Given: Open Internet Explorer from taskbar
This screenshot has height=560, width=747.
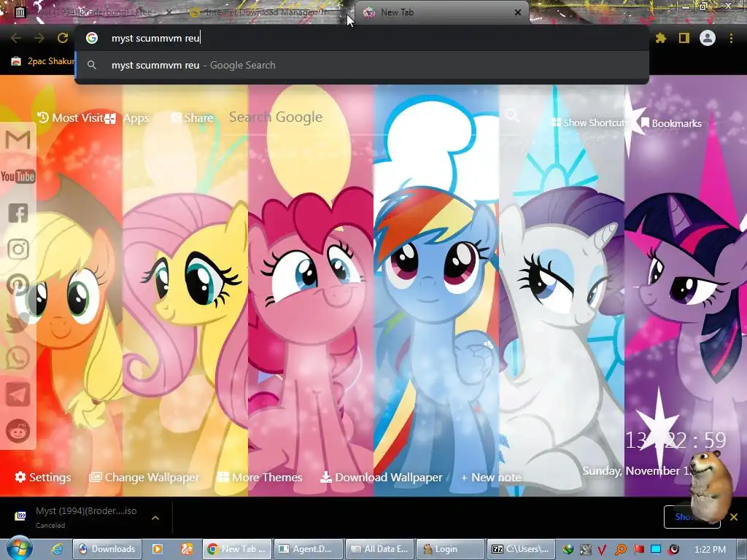Looking at the screenshot, I should [57, 549].
